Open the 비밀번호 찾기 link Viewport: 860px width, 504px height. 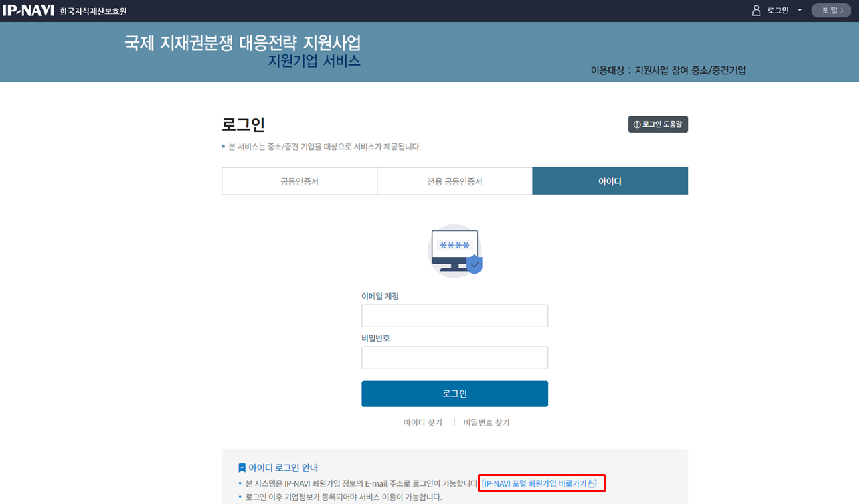point(487,422)
